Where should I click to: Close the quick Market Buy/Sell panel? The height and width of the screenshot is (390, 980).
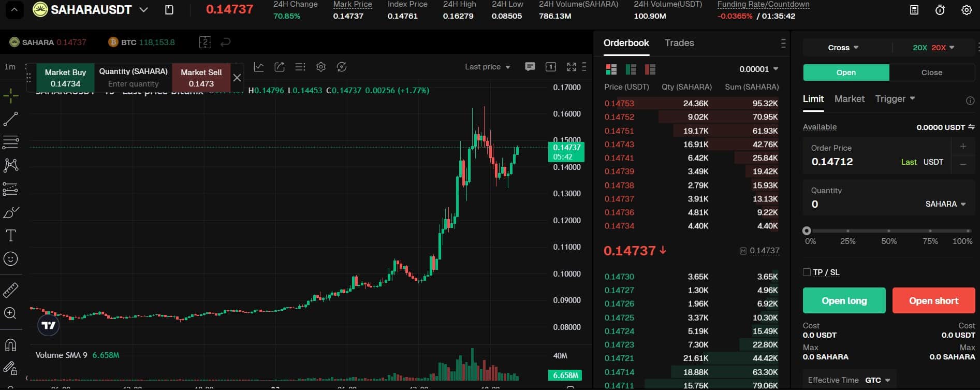pyautogui.click(x=237, y=78)
